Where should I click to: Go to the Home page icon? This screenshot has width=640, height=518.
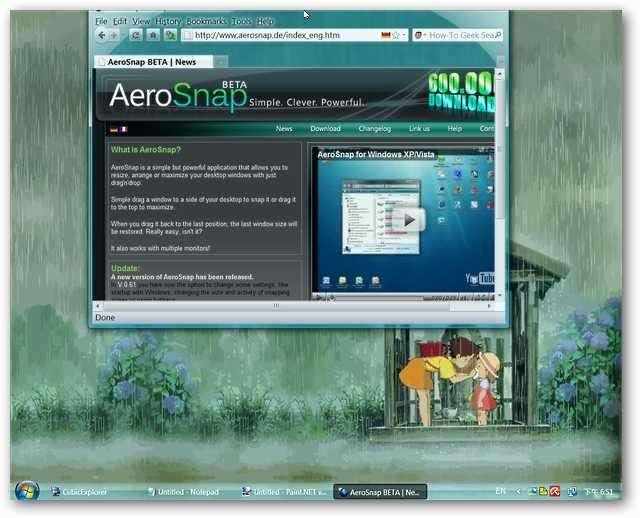click(153, 36)
